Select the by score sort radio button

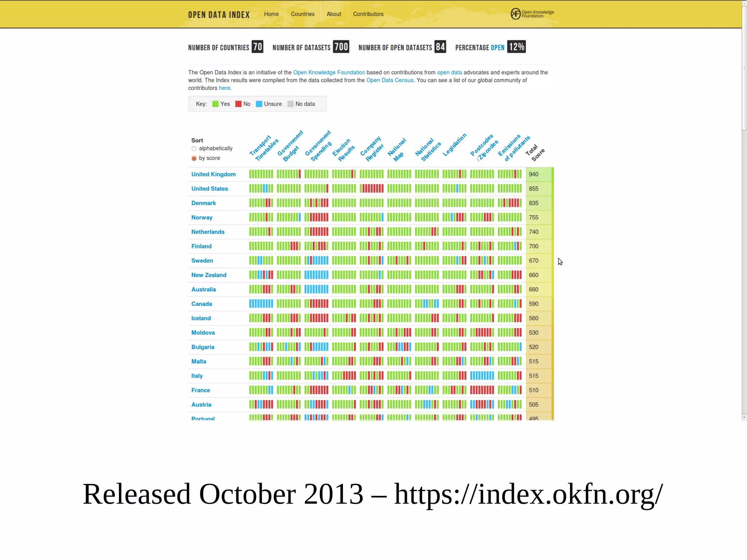[194, 158]
